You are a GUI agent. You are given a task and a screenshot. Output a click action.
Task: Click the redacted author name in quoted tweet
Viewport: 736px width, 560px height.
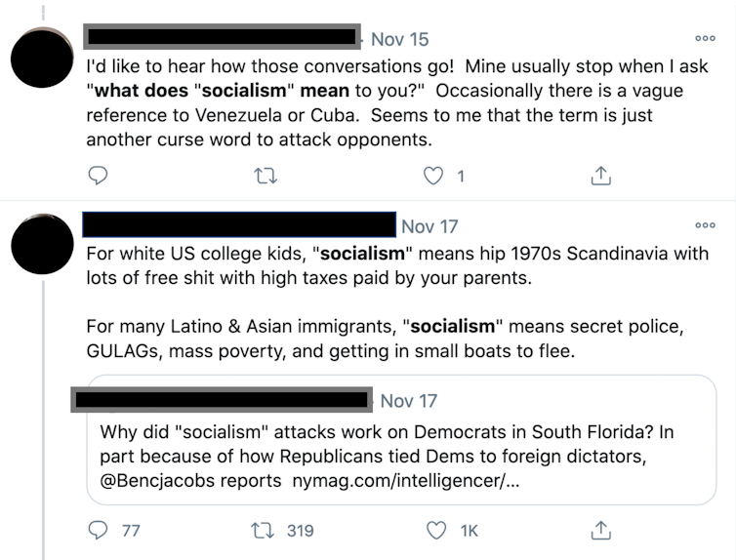pos(225,400)
